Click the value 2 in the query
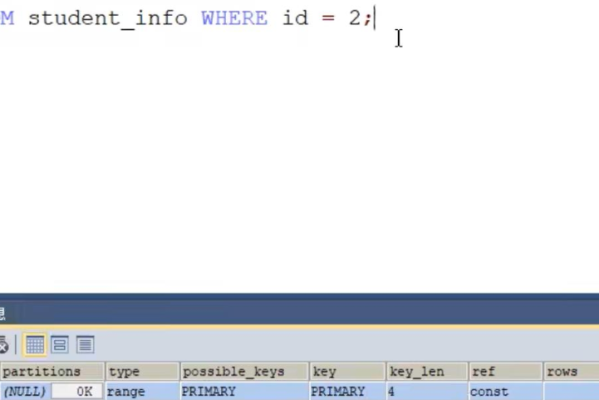 pyautogui.click(x=354, y=18)
